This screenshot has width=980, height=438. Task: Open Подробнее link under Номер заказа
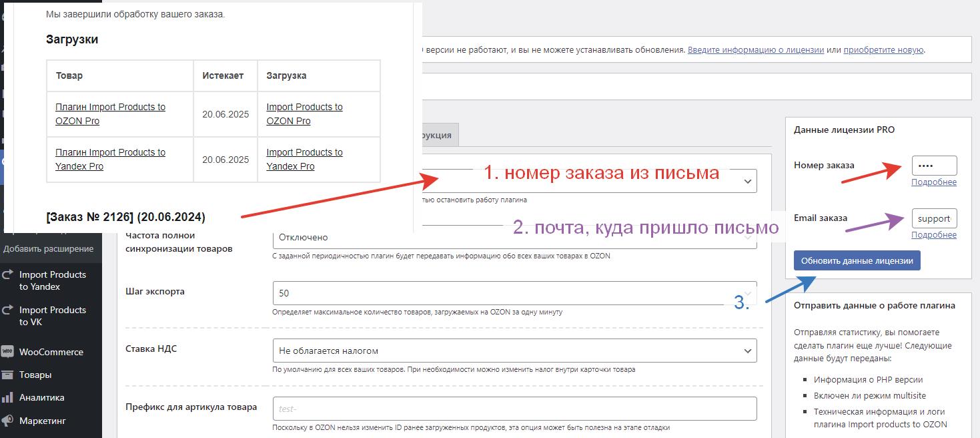(933, 182)
